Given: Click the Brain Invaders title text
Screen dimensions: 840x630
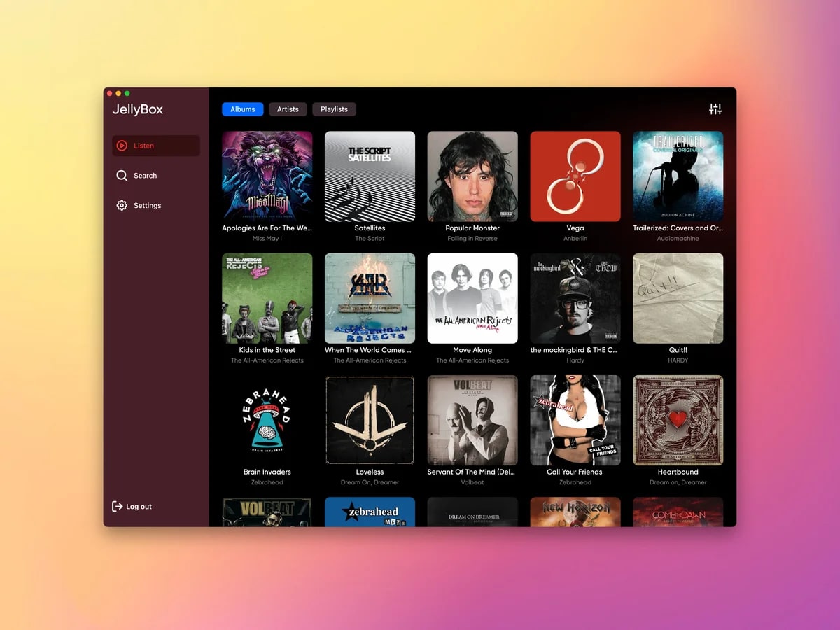Looking at the screenshot, I should (267, 472).
